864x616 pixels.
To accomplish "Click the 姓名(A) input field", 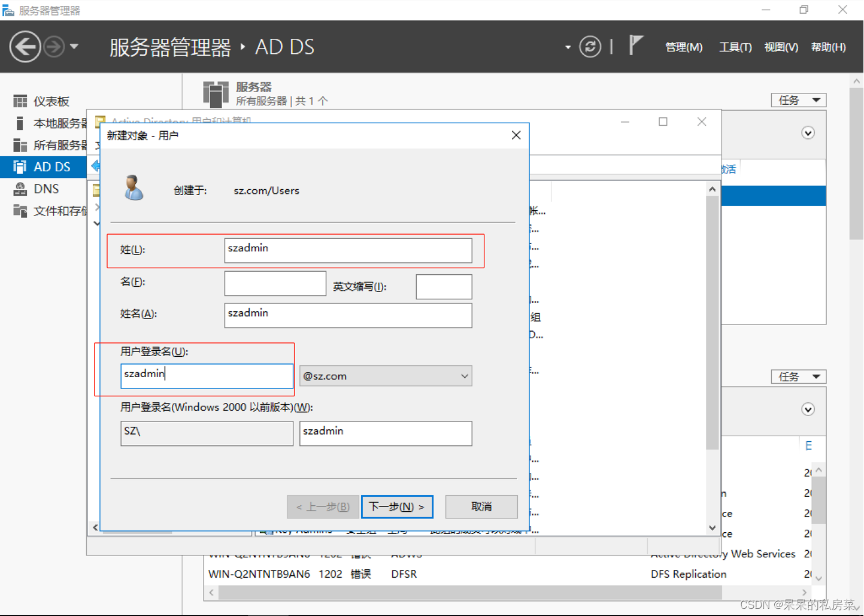I will (x=348, y=315).
